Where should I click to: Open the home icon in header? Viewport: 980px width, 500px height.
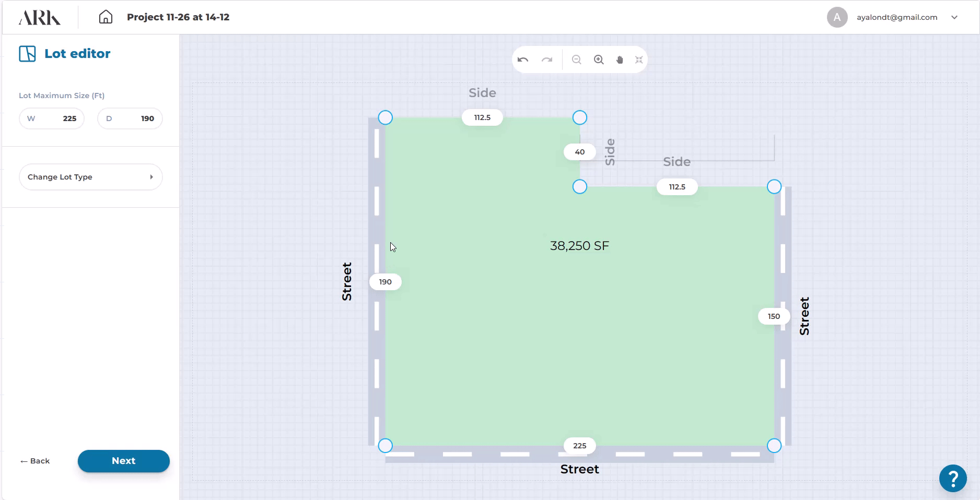[x=106, y=17]
